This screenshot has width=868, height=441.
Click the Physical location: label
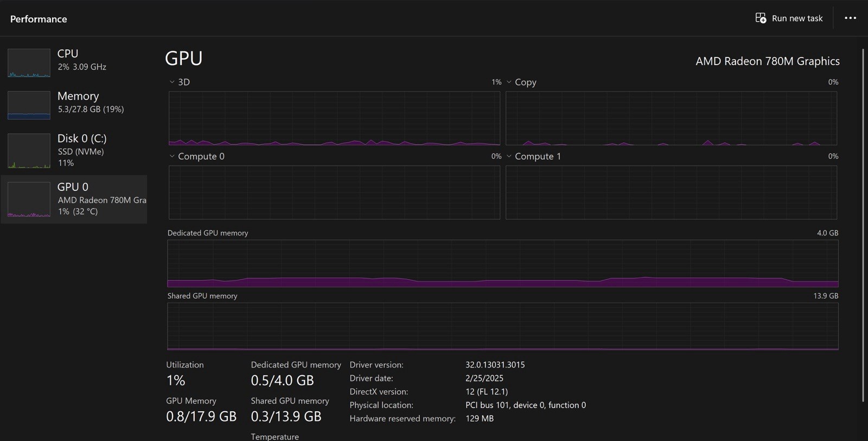(381, 405)
